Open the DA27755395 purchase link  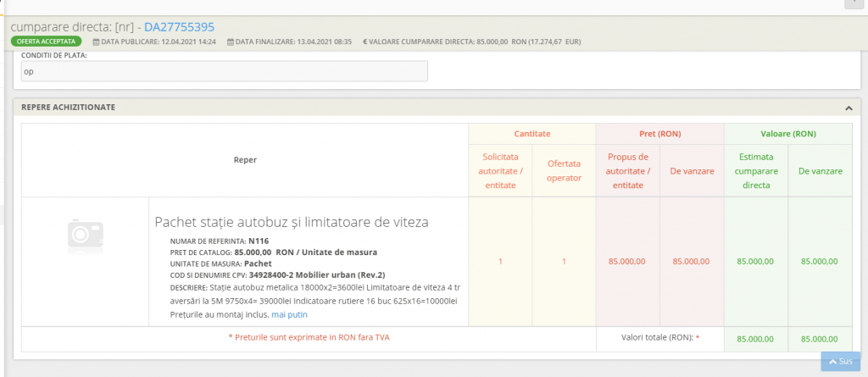[x=179, y=26]
